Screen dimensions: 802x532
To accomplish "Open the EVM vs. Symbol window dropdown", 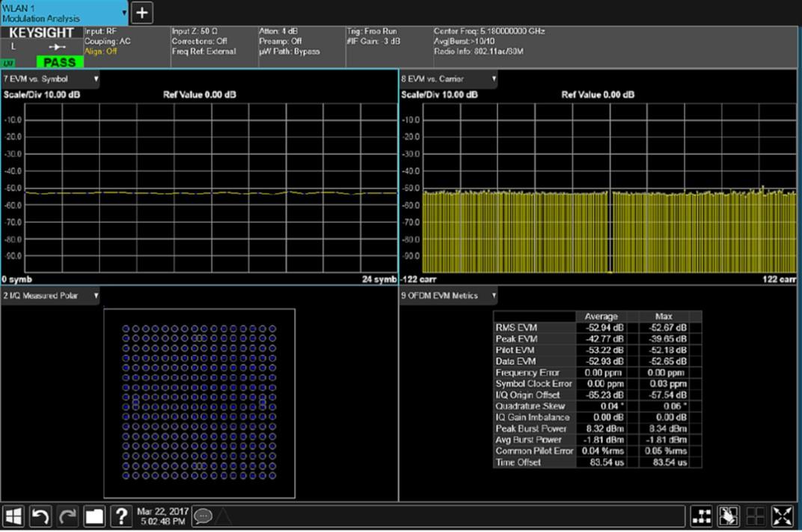I will (96, 79).
